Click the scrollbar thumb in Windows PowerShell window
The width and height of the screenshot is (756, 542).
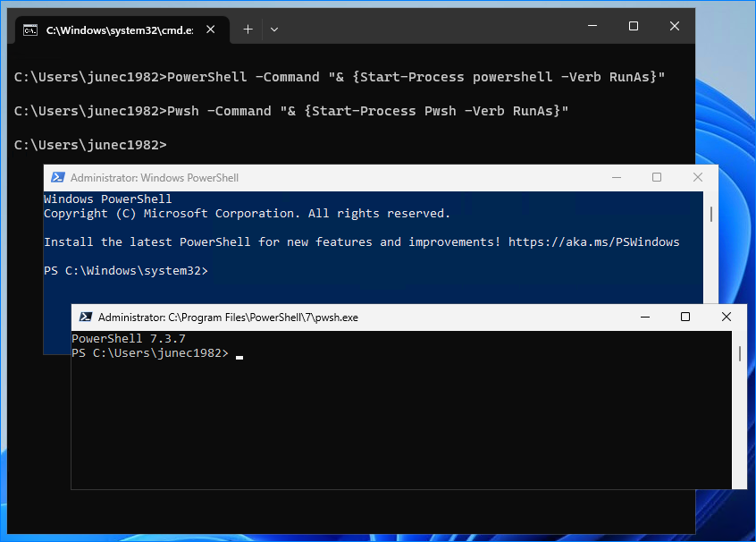pyautogui.click(x=710, y=214)
